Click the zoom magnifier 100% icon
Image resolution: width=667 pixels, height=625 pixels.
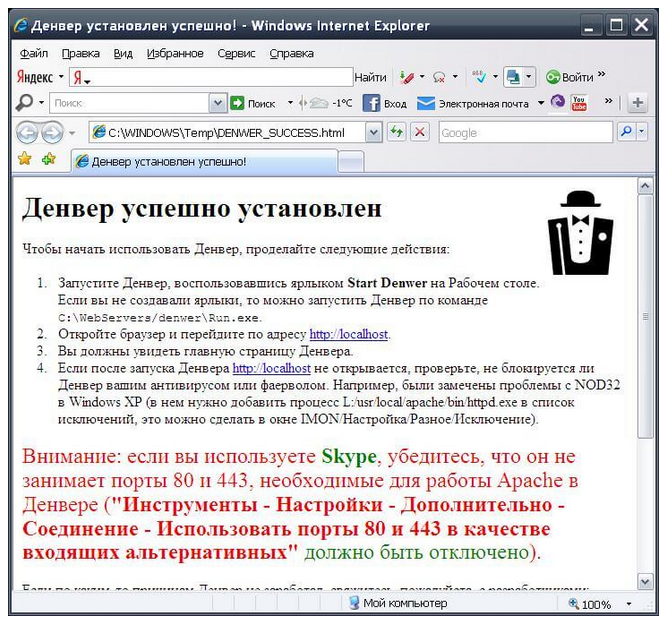(x=574, y=603)
